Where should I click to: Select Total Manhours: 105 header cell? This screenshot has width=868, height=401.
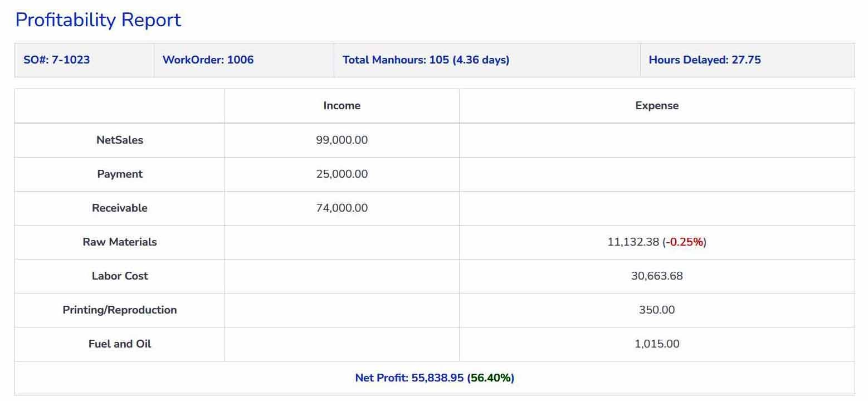pyautogui.click(x=426, y=60)
